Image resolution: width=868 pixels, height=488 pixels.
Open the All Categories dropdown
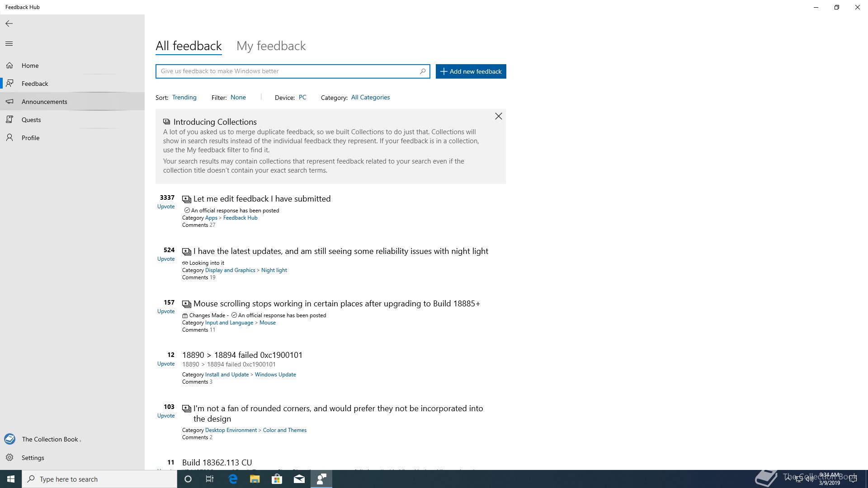tap(370, 98)
